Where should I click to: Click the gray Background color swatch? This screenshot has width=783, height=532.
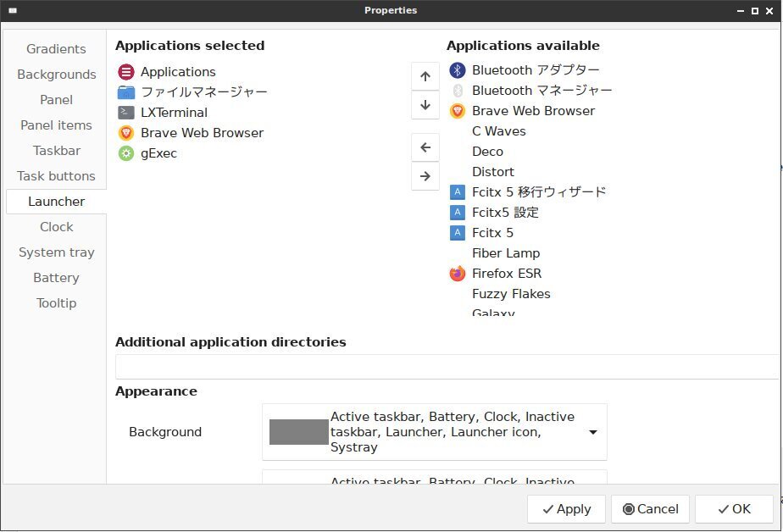coord(297,432)
